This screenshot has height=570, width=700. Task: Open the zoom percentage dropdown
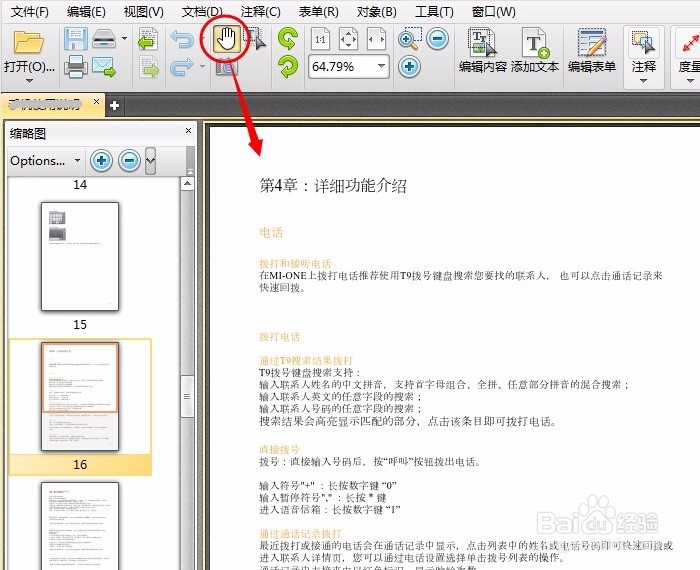381,67
